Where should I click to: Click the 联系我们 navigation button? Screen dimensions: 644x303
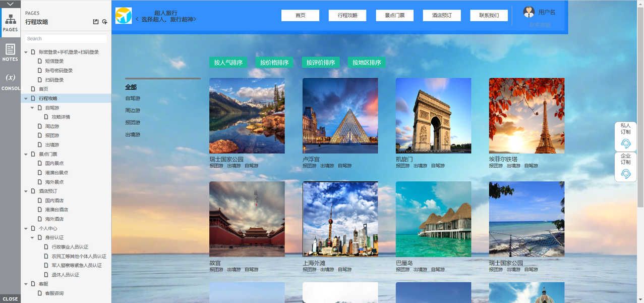coord(489,15)
